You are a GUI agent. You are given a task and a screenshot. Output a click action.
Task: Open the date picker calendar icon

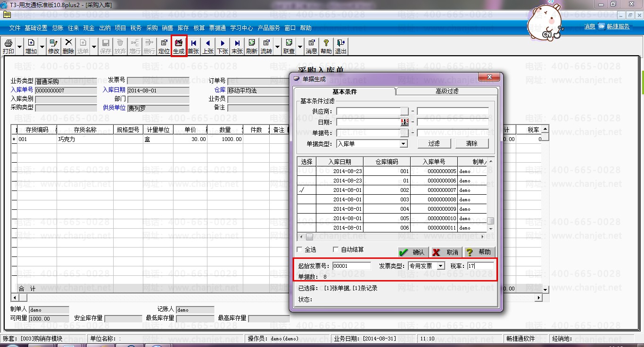pyautogui.click(x=405, y=122)
